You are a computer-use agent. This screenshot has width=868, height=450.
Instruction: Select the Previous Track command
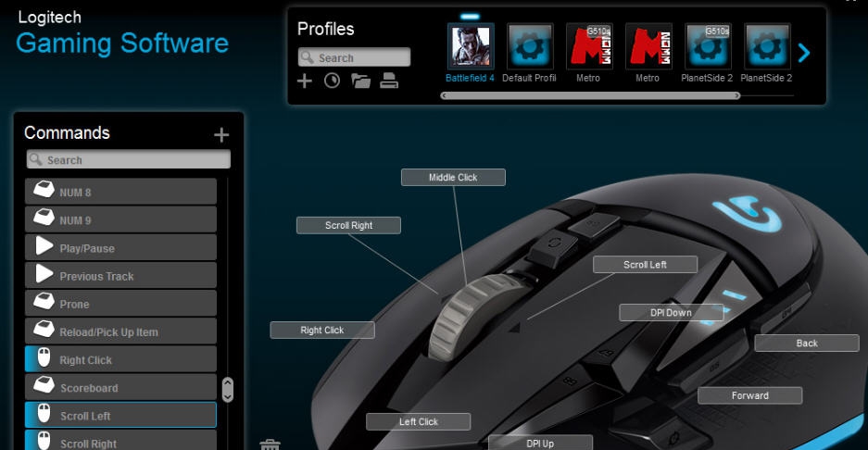pyautogui.click(x=120, y=275)
